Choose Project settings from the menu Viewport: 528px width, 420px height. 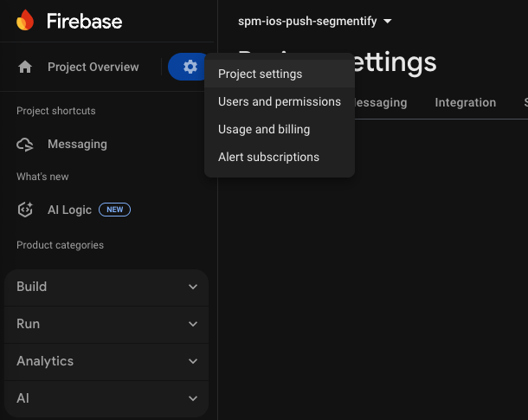point(280,74)
